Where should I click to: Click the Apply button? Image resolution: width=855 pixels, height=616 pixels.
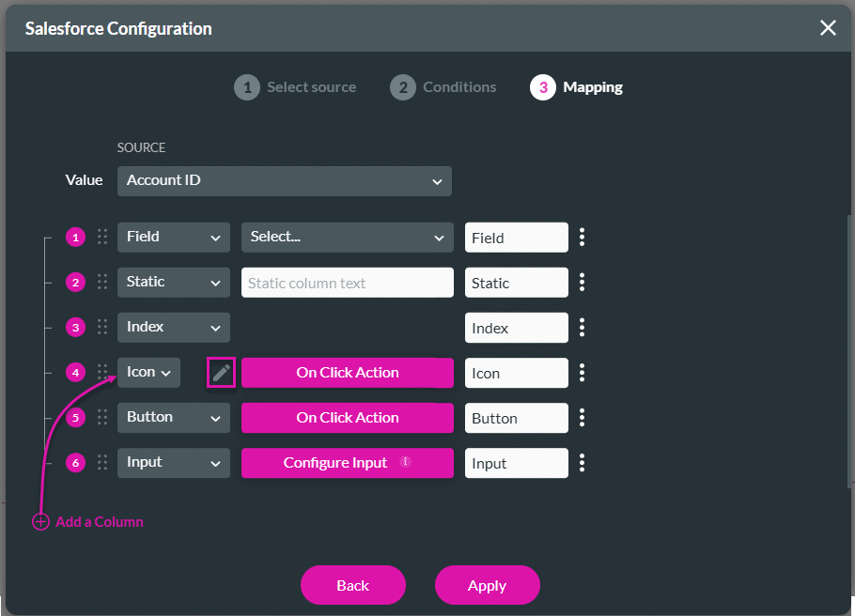click(x=487, y=584)
